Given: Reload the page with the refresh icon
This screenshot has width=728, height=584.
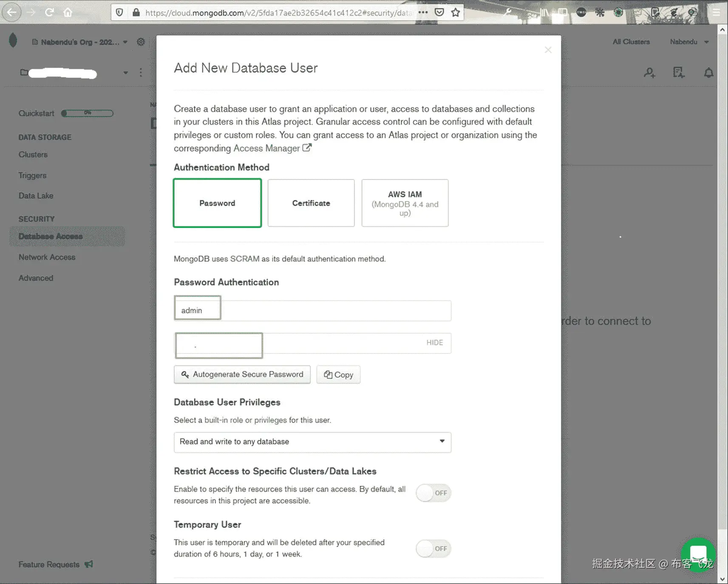Looking at the screenshot, I should (49, 12).
